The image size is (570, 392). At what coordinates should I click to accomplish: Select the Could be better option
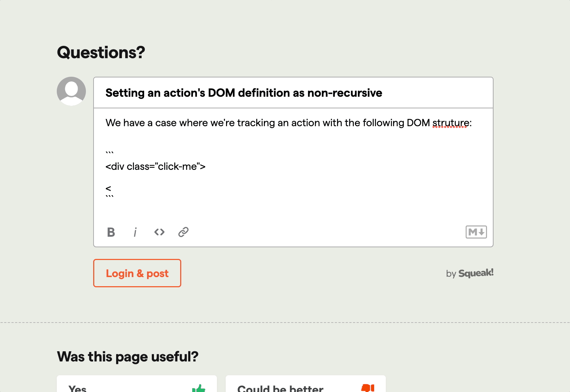[306, 384]
